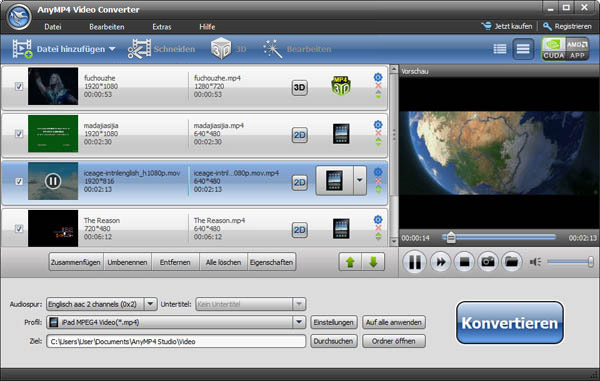
Task: Click the preview playback progress slider
Action: pos(499,238)
